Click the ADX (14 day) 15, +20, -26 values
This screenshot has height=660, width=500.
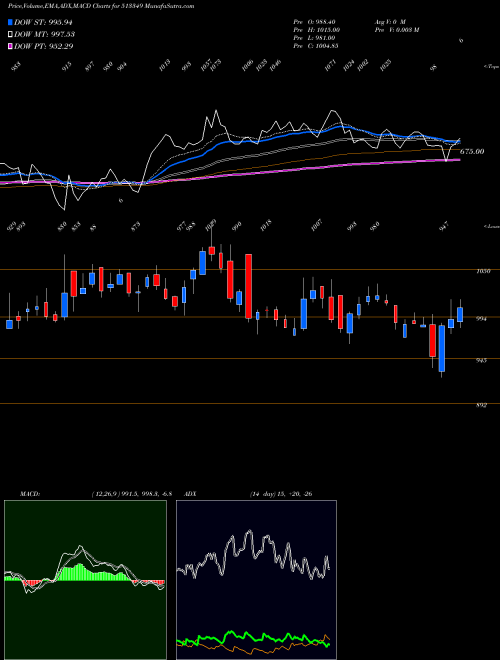point(280,494)
